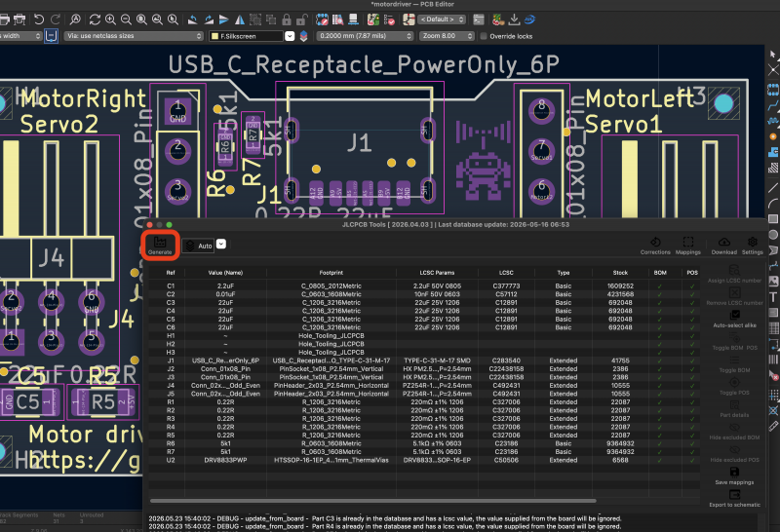Open Mappings in JLCPCB Tools
The image size is (780, 532).
688,246
